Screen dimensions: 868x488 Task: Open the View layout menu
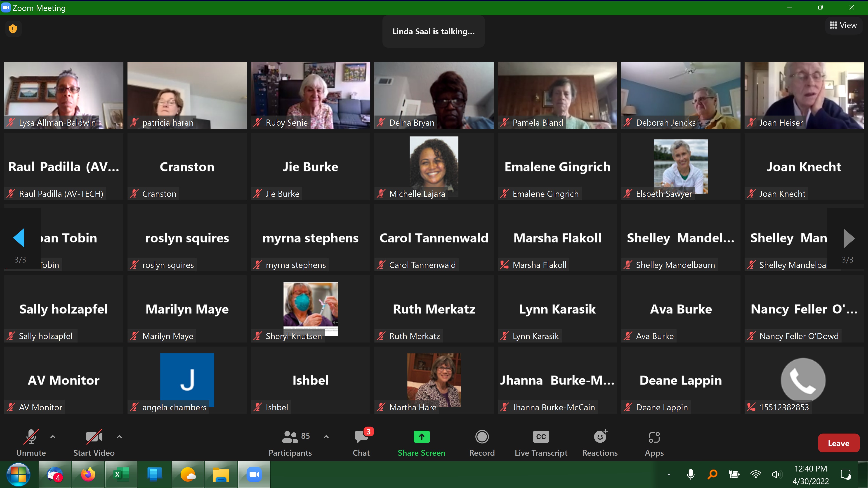[x=843, y=25]
